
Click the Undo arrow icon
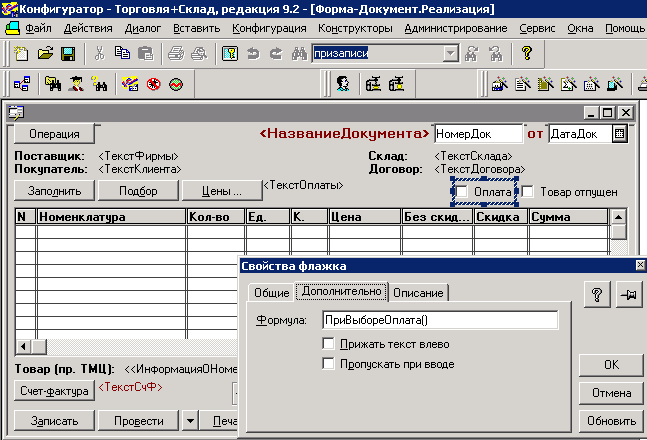pyautogui.click(x=252, y=52)
